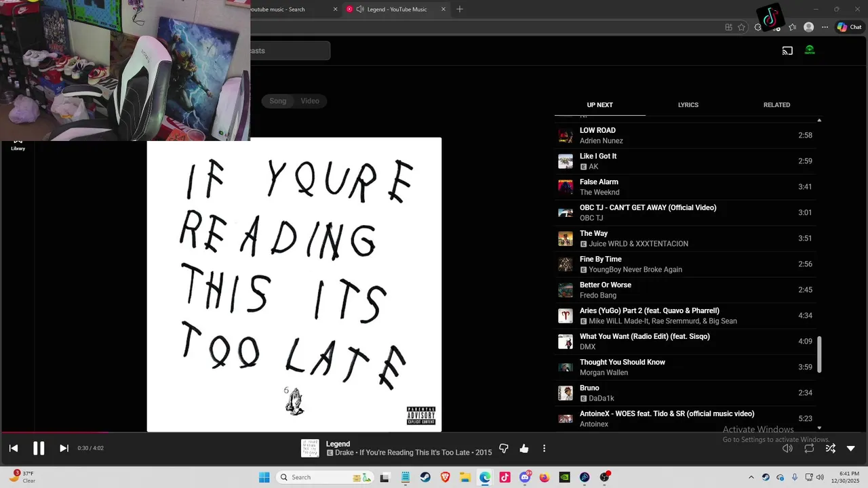868x488 pixels.
Task: Open TikTok from the taskbar
Action: coord(505,477)
